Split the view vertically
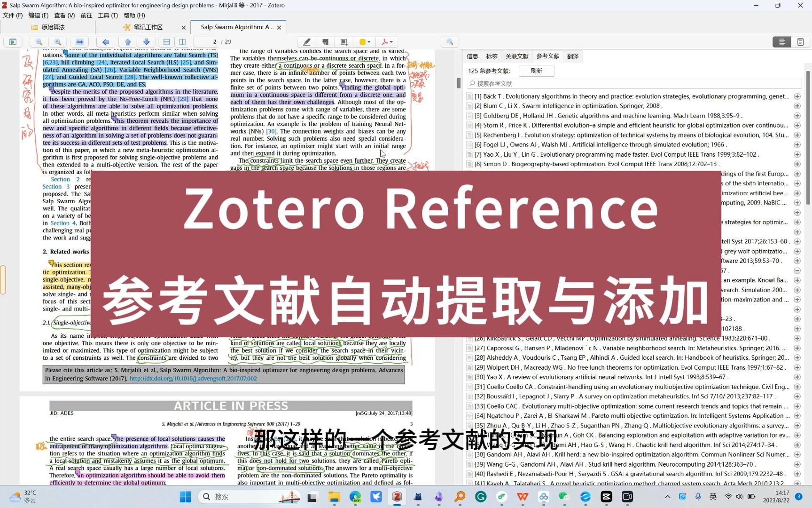The width and height of the screenshot is (812, 508). pos(182,42)
